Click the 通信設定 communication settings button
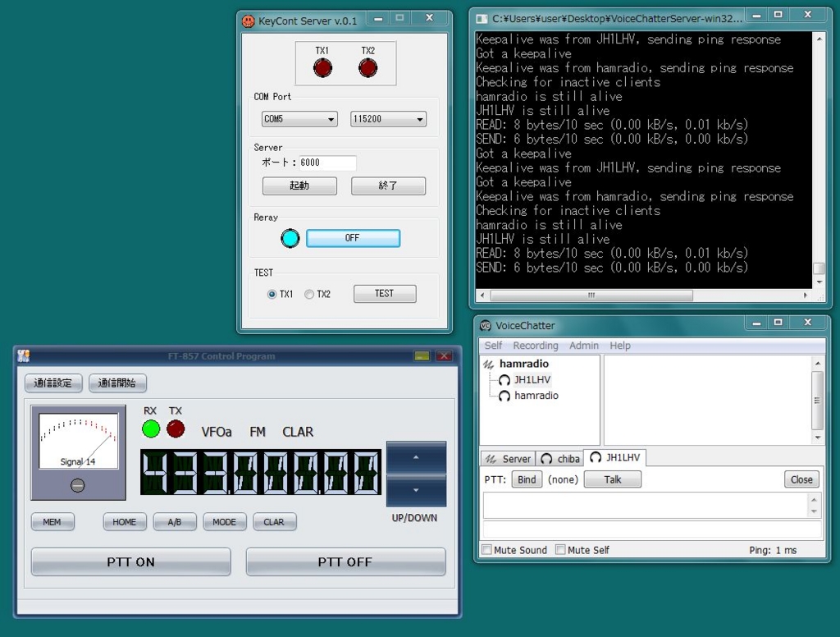Viewport: 840px width, 637px height. pyautogui.click(x=53, y=383)
